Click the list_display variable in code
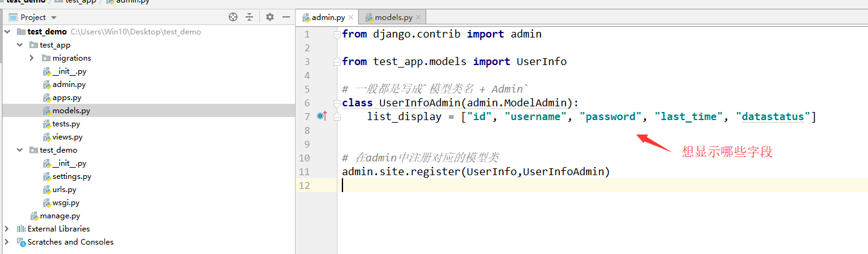868x254 pixels. [404, 116]
